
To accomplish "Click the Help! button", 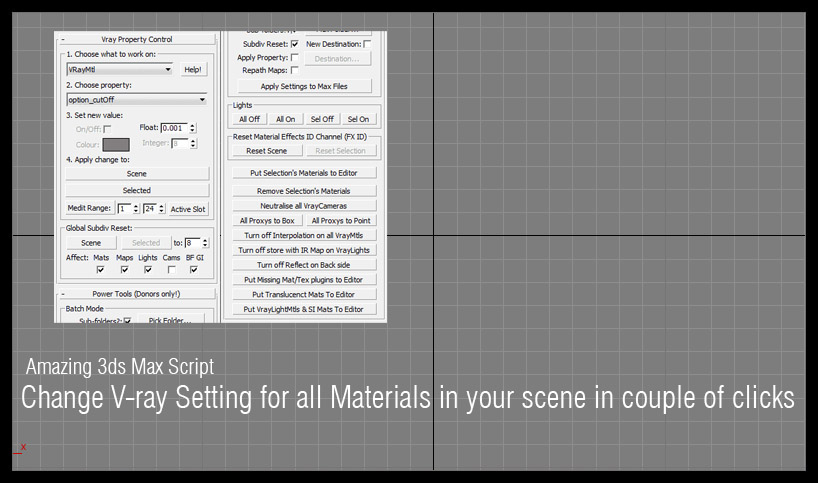I will click(x=193, y=69).
